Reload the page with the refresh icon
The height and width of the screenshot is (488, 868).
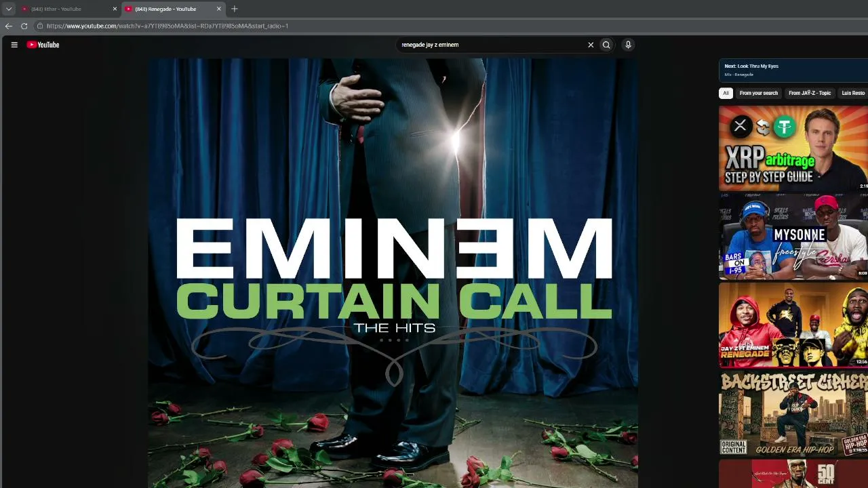point(24,26)
